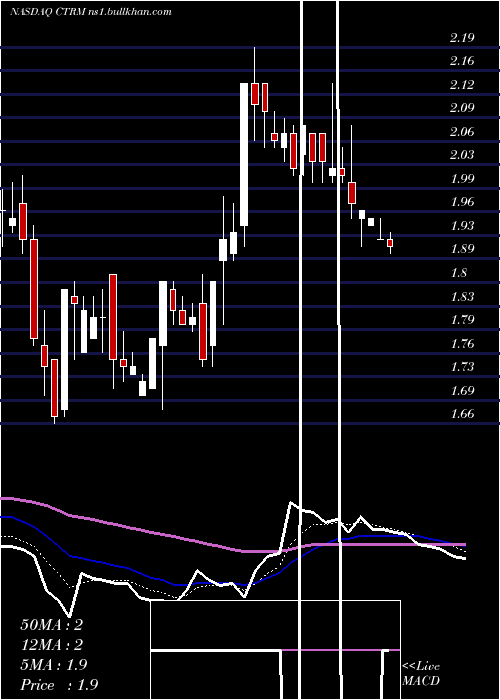Select the 1.93 price label

tap(462, 225)
